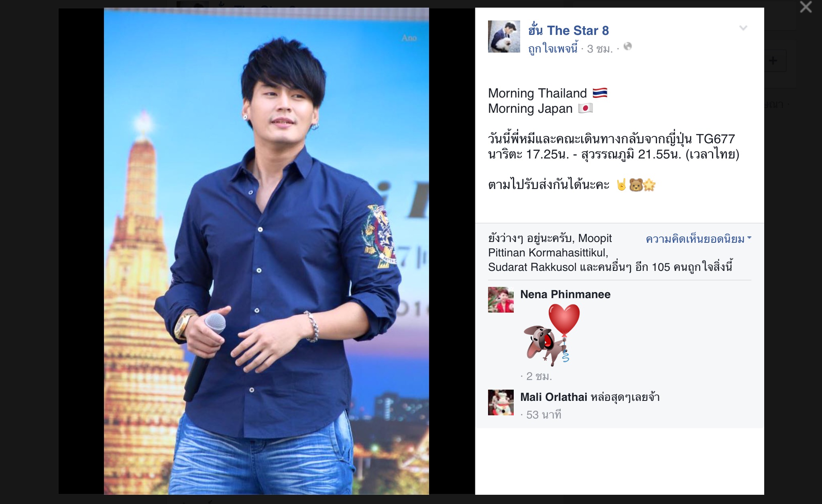Open the ฮั่น The Star 8 page link
This screenshot has width=822, height=504.
[568, 30]
